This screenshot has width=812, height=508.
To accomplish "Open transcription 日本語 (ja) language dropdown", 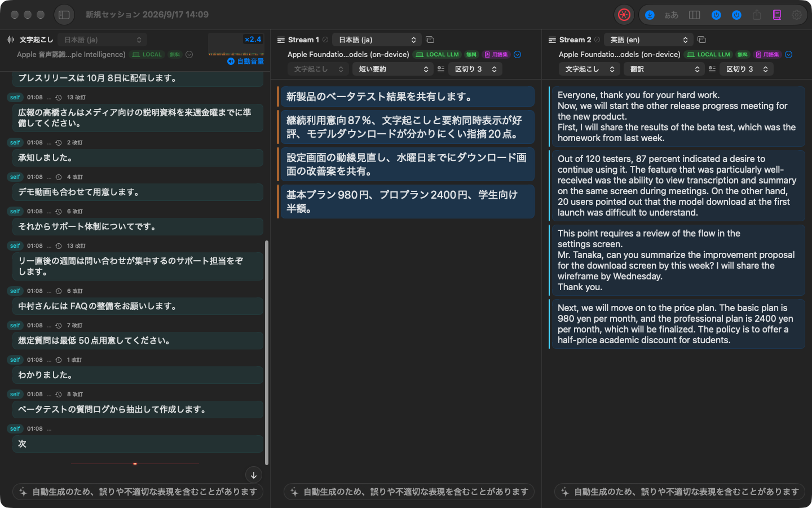I will click(103, 40).
